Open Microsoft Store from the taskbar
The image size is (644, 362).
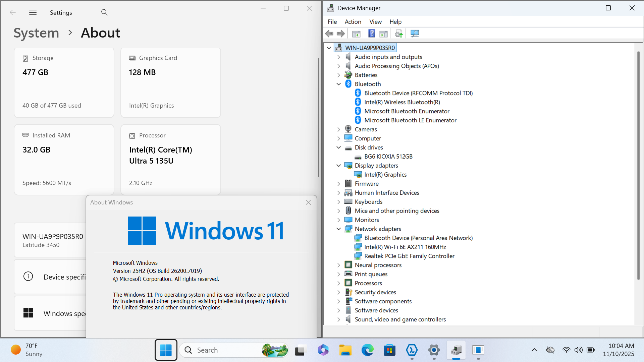[x=389, y=350]
